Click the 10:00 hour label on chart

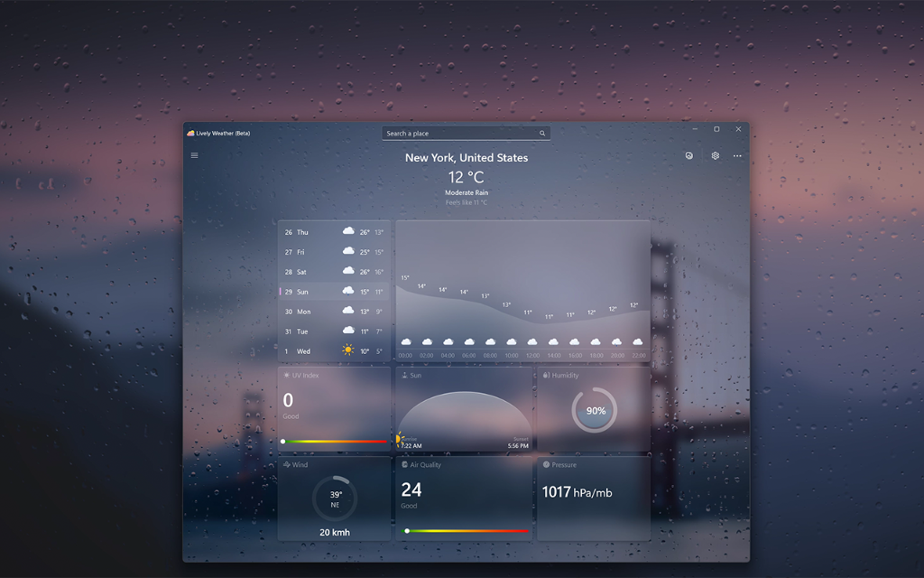tap(512, 356)
